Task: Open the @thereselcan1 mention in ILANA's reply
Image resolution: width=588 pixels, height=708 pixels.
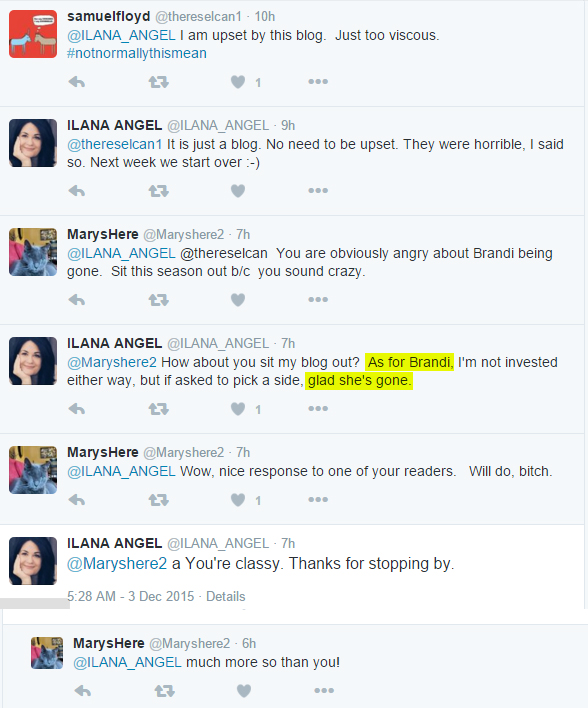Action: click(114, 144)
